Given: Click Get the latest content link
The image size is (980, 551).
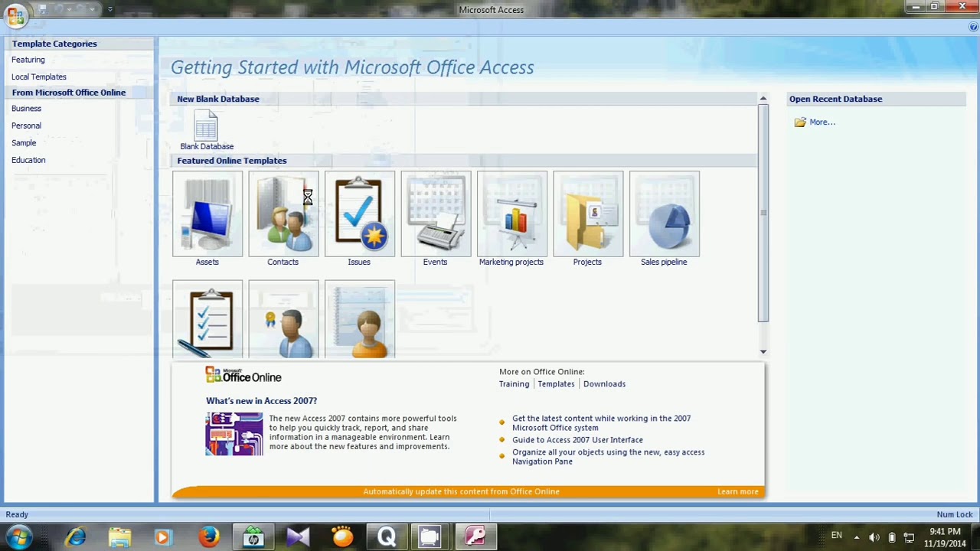Looking at the screenshot, I should [x=601, y=423].
